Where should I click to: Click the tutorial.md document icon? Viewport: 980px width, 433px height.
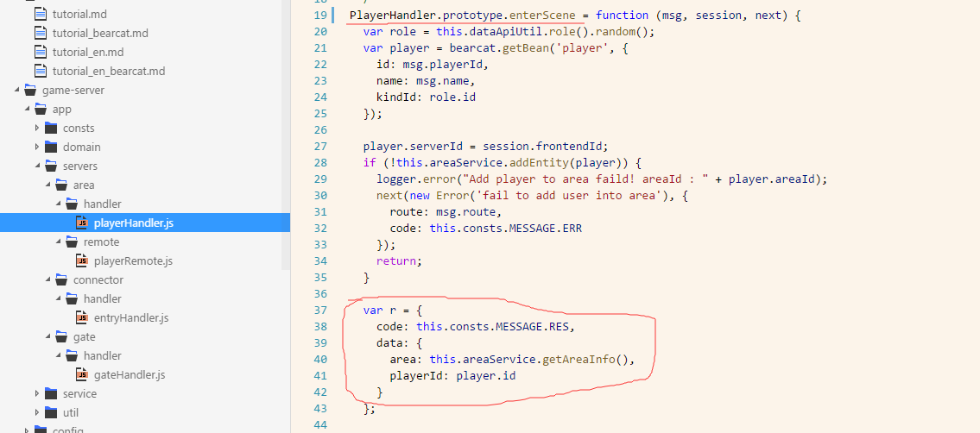point(41,14)
